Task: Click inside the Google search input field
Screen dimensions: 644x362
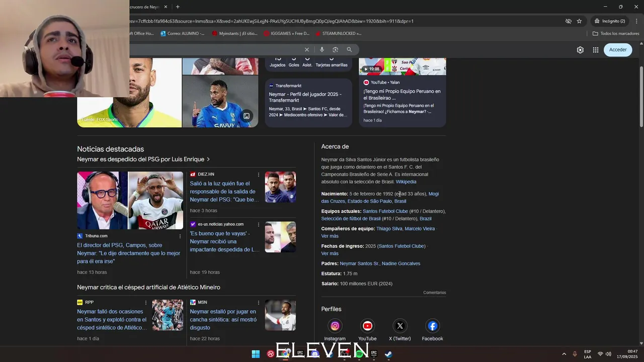Action: (x=216, y=49)
